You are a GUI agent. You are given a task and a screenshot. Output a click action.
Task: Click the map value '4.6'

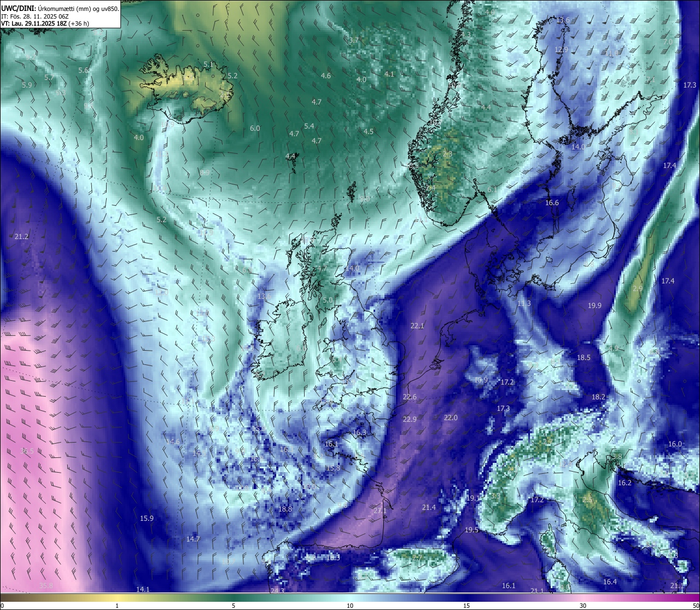pyautogui.click(x=326, y=75)
